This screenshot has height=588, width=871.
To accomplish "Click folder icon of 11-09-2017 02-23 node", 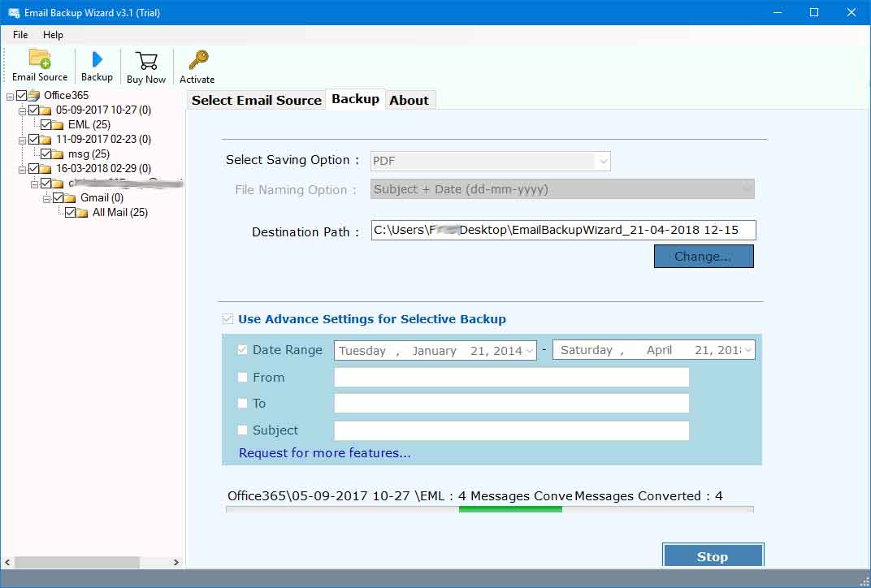I will (45, 140).
